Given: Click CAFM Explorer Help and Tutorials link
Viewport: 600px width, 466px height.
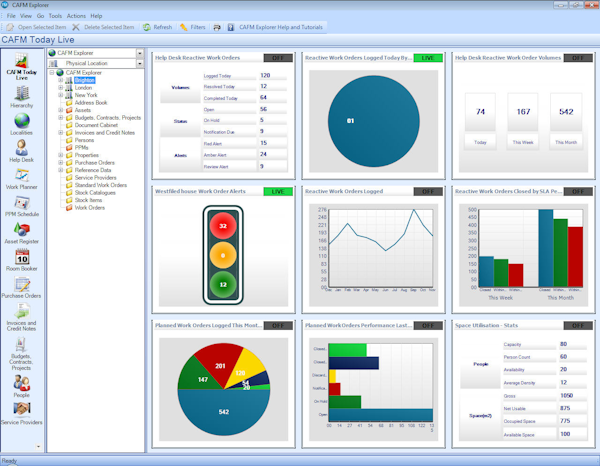Looking at the screenshot, I should 281,27.
